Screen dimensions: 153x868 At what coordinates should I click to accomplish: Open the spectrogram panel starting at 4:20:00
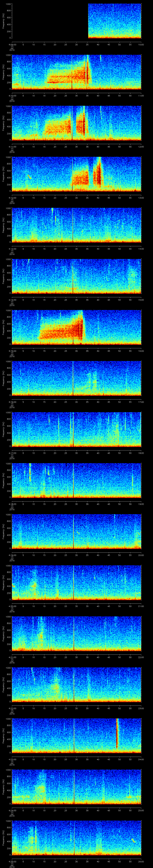[77, 583]
